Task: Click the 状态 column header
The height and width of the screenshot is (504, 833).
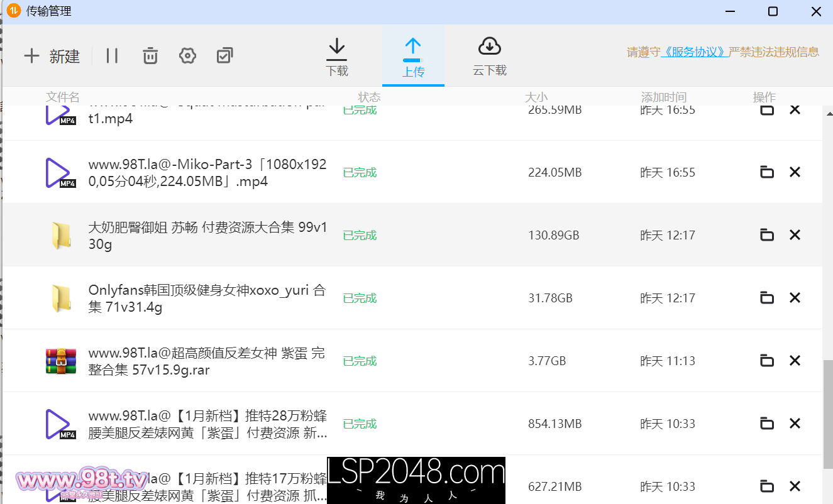Action: [370, 97]
